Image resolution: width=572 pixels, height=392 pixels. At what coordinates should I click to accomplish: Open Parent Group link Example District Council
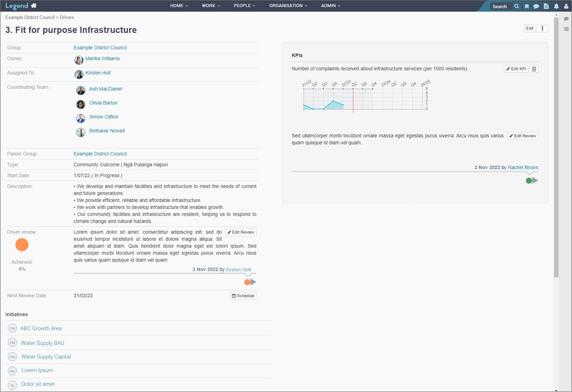(100, 154)
